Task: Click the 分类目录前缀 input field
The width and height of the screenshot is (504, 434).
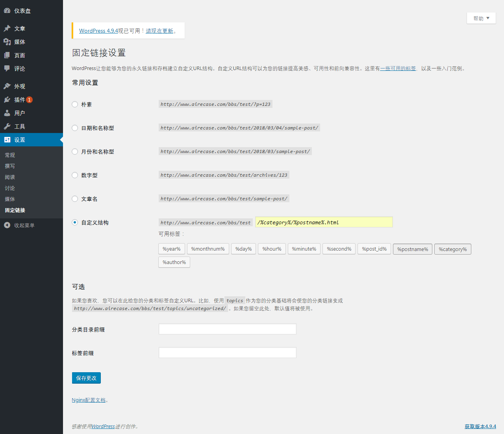Action: pos(227,329)
